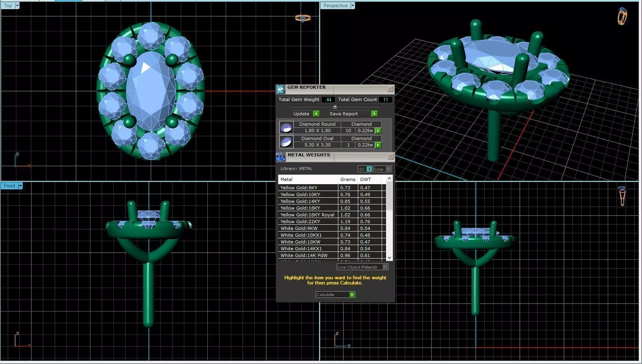Open the Top viewport dropdown arrow
Viewport: 642px width, 364px height.
coord(17,6)
